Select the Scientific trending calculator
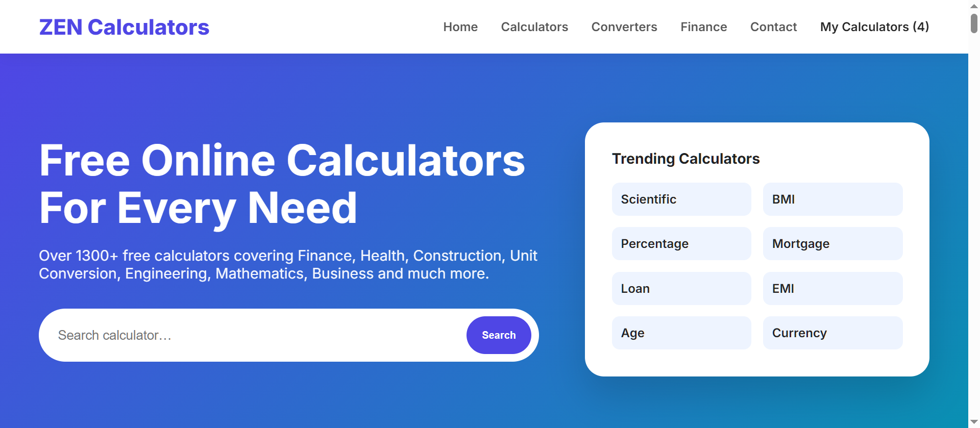 coord(681,199)
